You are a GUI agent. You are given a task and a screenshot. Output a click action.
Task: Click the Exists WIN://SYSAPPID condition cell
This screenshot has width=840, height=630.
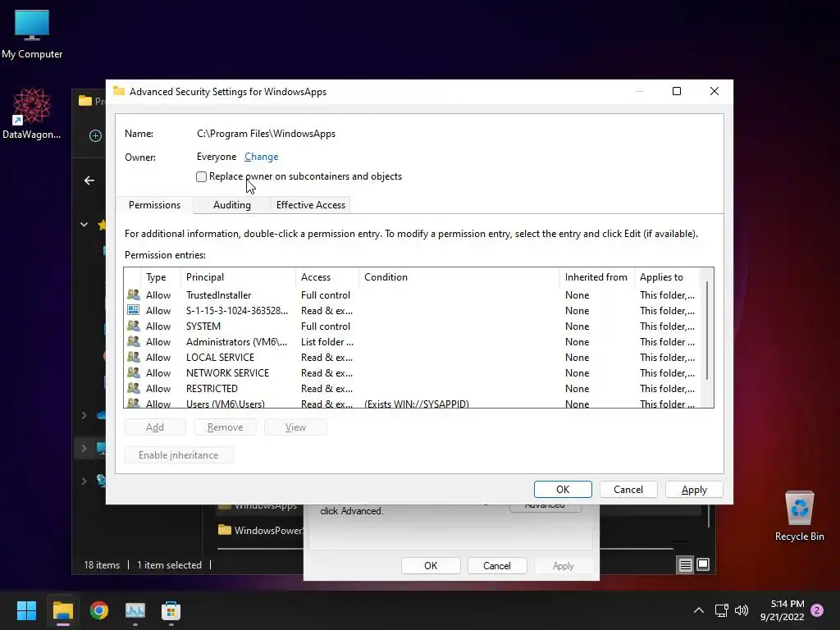click(416, 404)
